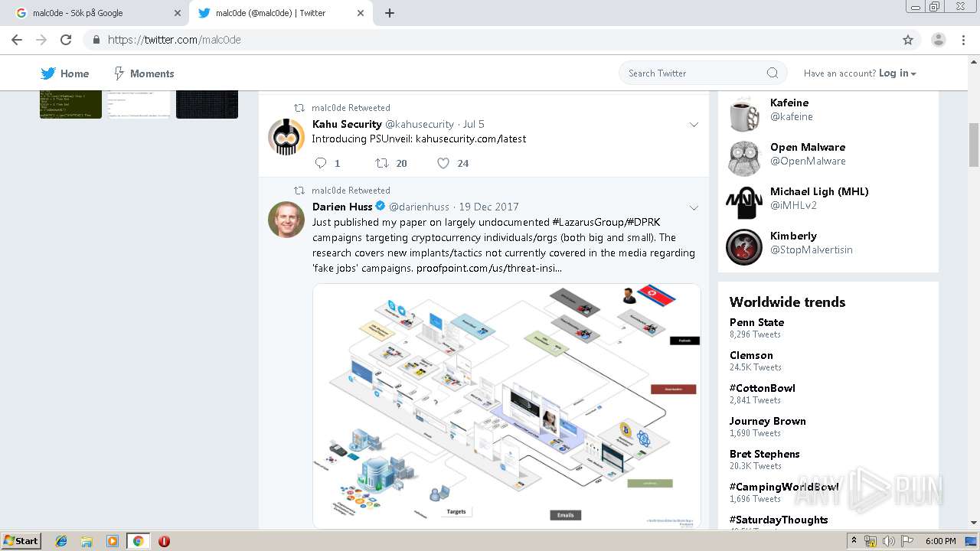Click the address bar URL
This screenshot has height=551, width=980.
[x=175, y=40]
